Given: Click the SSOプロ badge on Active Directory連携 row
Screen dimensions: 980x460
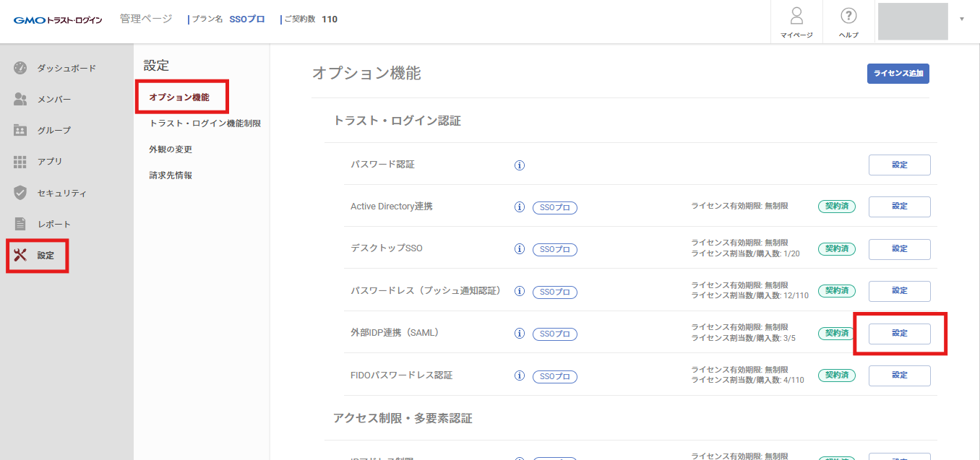Looking at the screenshot, I should pos(555,208).
